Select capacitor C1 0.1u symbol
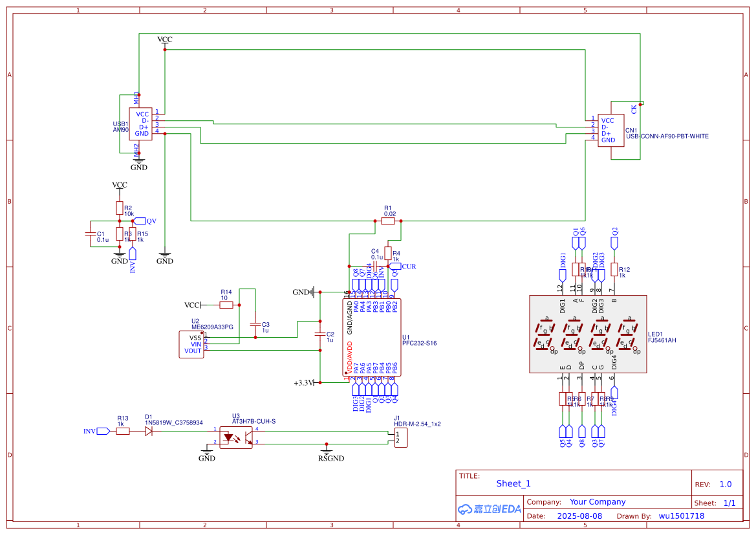This screenshot has height=535, width=756. point(91,234)
